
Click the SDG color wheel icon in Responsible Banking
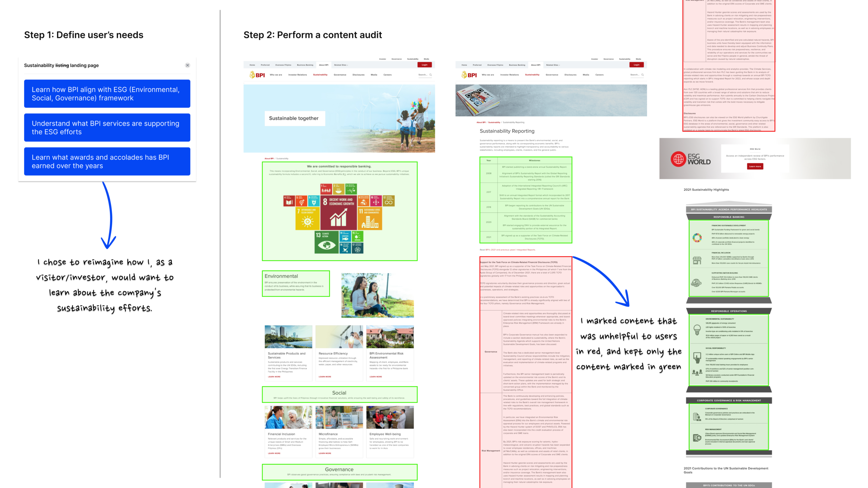(697, 238)
